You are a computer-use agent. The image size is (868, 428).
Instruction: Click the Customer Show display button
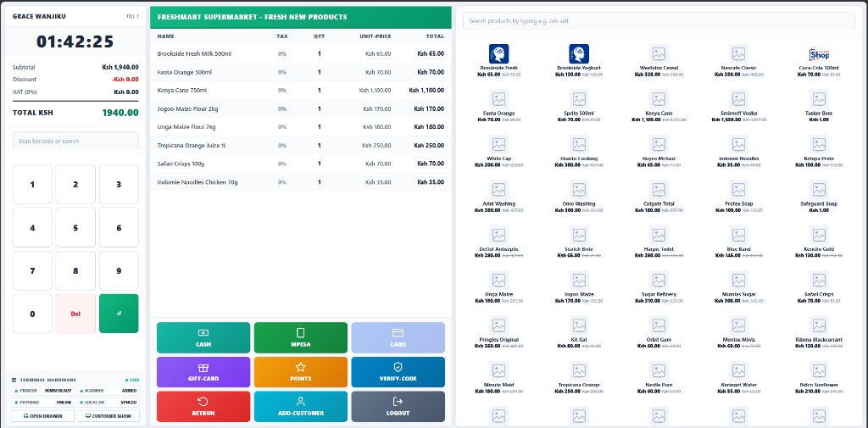(x=108, y=416)
